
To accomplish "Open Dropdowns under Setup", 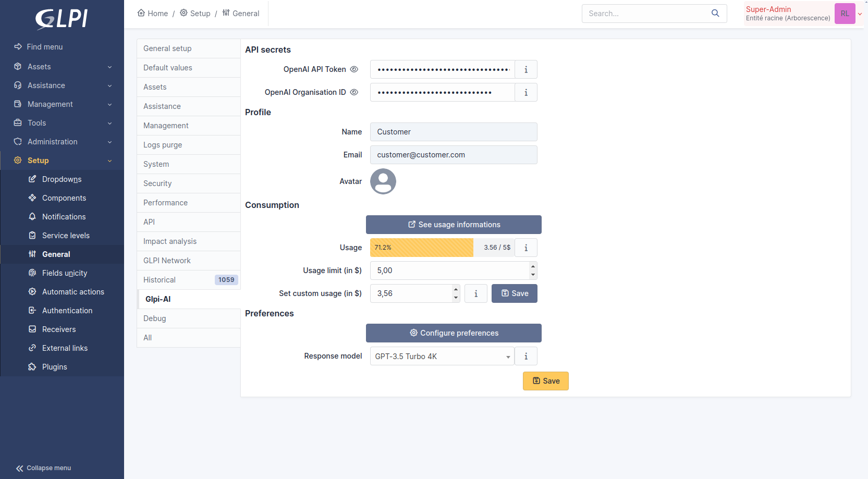I will click(x=62, y=179).
